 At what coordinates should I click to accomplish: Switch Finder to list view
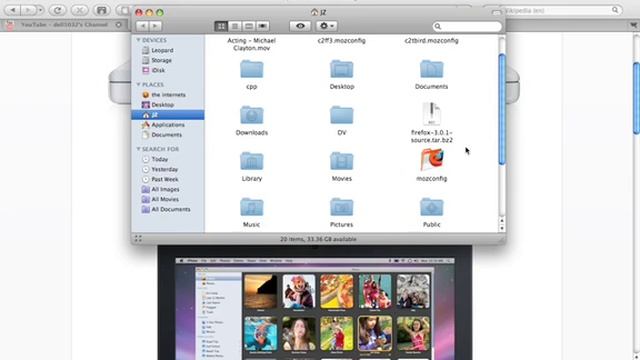235,26
